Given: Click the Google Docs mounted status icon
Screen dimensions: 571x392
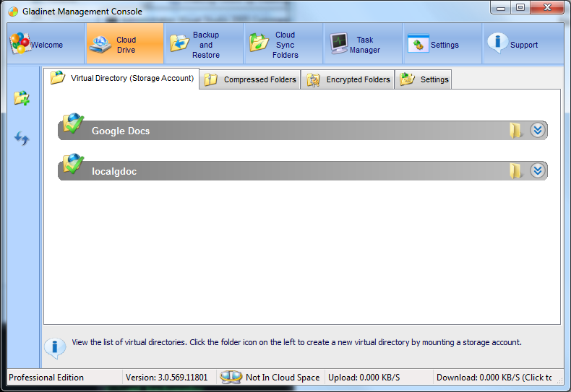Looking at the screenshot, I should (73, 123).
